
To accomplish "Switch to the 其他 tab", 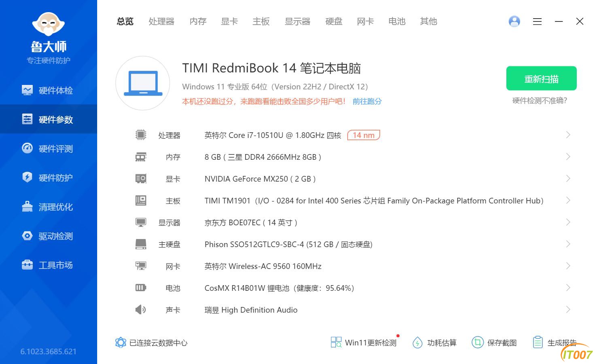I will click(429, 21).
